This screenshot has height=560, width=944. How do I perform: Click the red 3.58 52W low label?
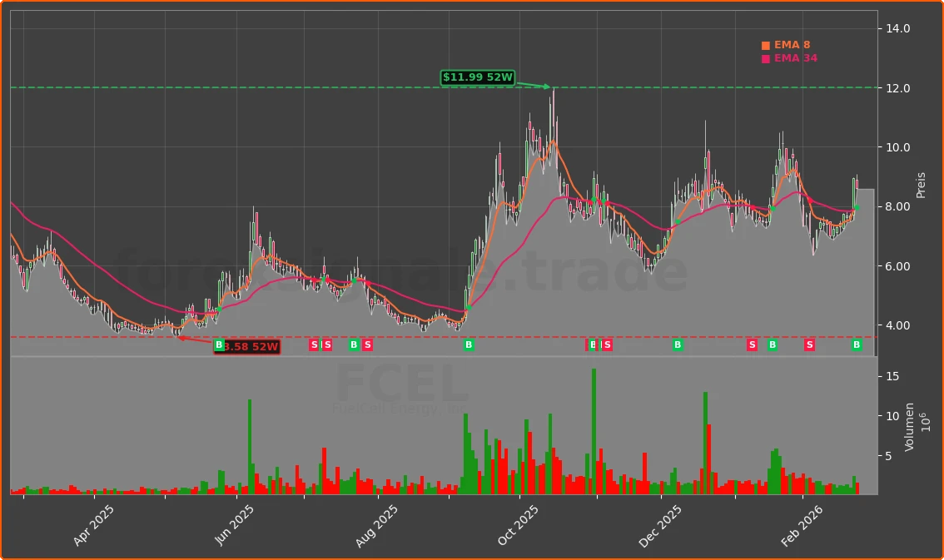coord(247,347)
